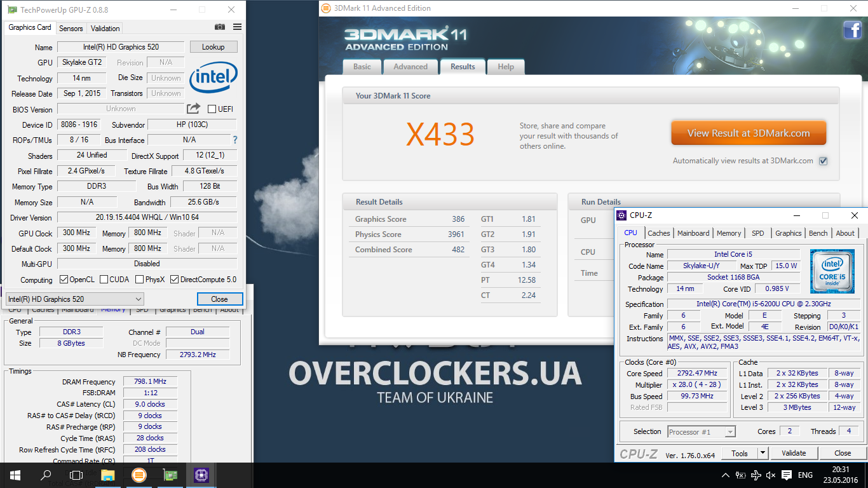868x488 pixels.
Task: Switch to CPU-Z About tab
Action: [x=845, y=233]
